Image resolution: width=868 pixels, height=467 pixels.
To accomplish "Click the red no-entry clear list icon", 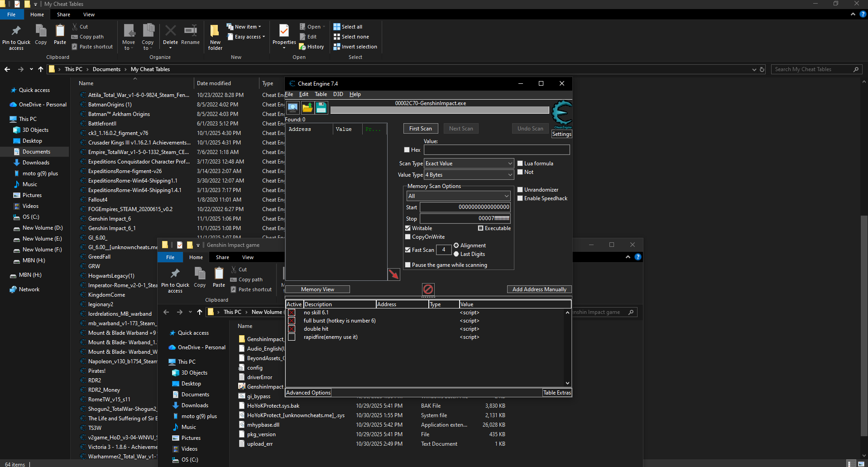I will click(x=428, y=289).
